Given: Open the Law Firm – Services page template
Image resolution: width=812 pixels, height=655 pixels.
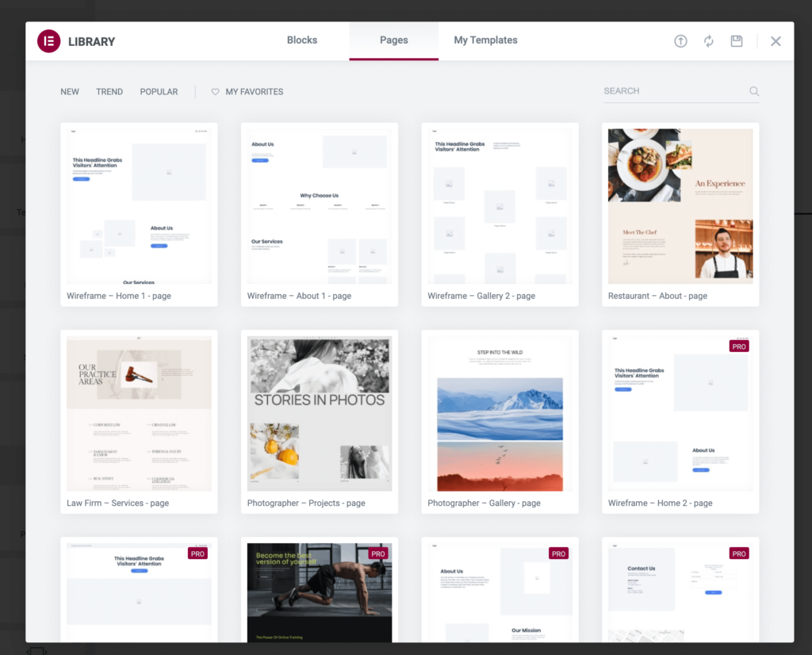Looking at the screenshot, I should (139, 412).
